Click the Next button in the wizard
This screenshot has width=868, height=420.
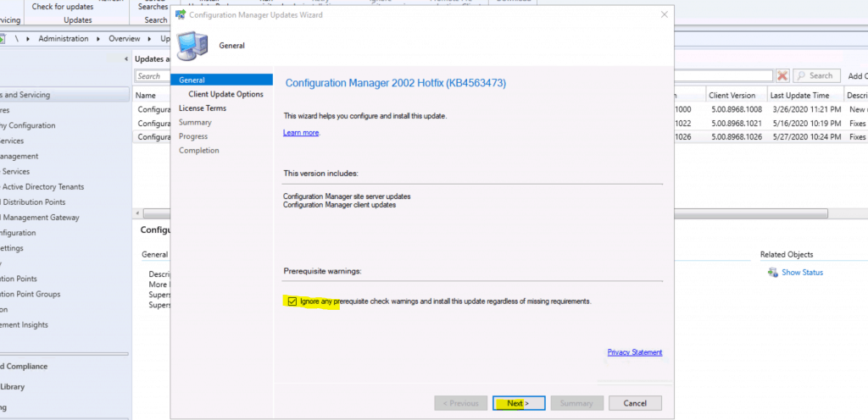pos(519,403)
